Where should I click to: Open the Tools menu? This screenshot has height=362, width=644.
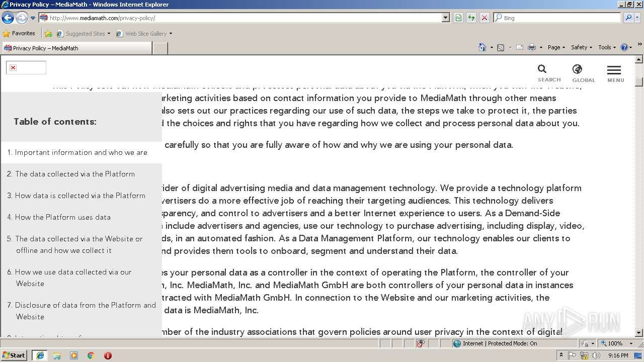[x=607, y=47]
